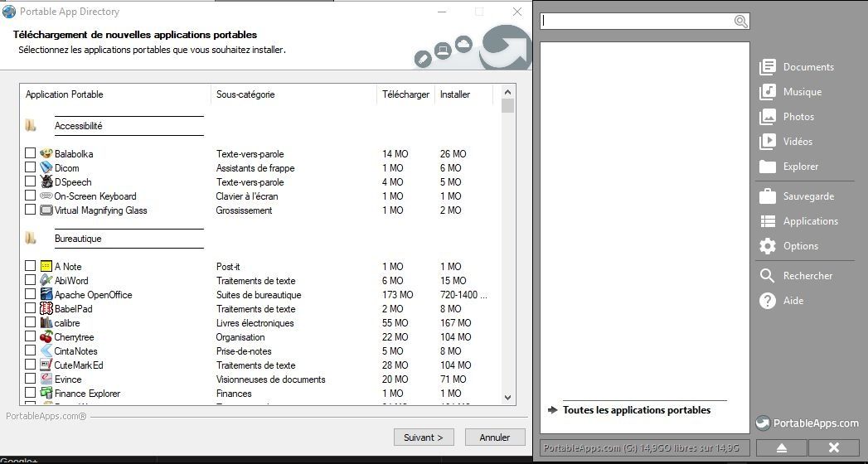This screenshot has width=868, height=464.
Task: Click the eject button in PortableApps menu
Action: point(782,447)
